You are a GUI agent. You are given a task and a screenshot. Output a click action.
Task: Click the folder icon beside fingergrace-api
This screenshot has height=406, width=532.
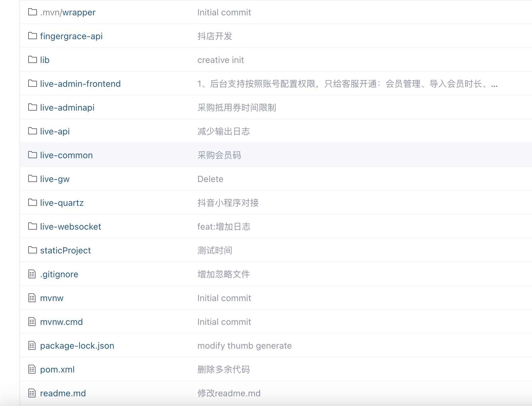(x=32, y=36)
